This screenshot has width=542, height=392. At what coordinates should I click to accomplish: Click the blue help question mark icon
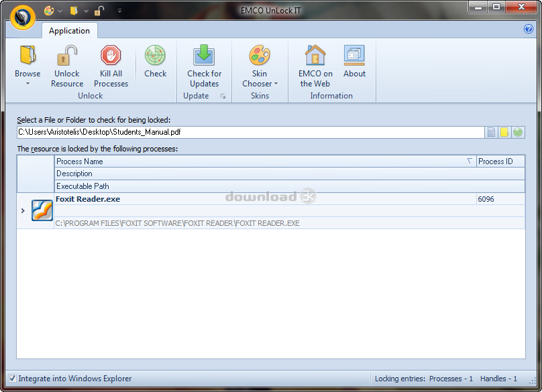528,29
